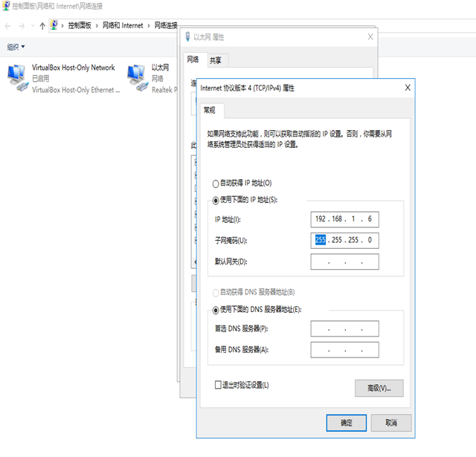Click the back arrow in Explorer navigation
The height and width of the screenshot is (457, 476).
[8, 26]
